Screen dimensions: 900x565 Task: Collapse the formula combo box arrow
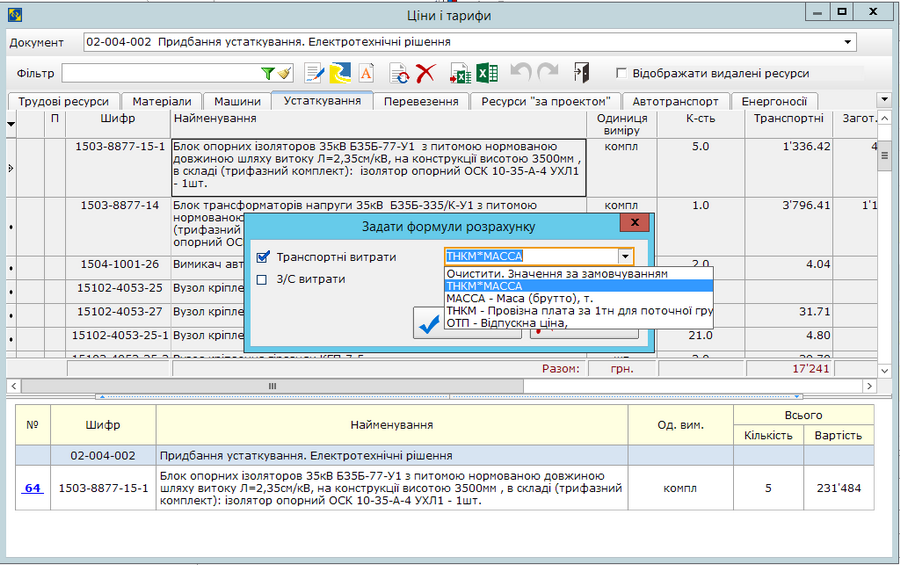(625, 257)
